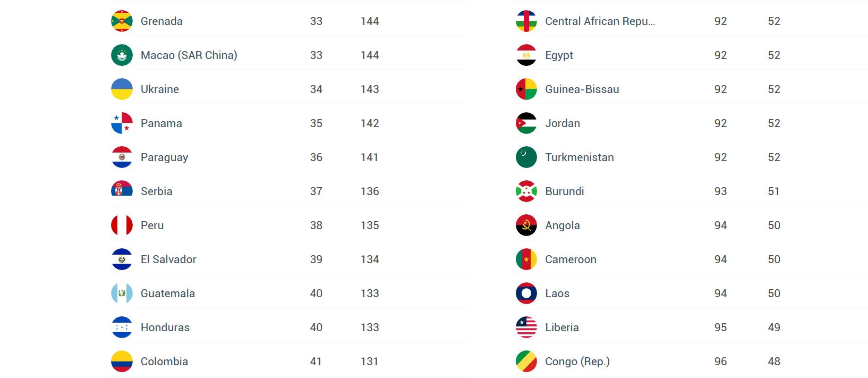
Task: Click Peru's score value 135
Action: click(370, 225)
